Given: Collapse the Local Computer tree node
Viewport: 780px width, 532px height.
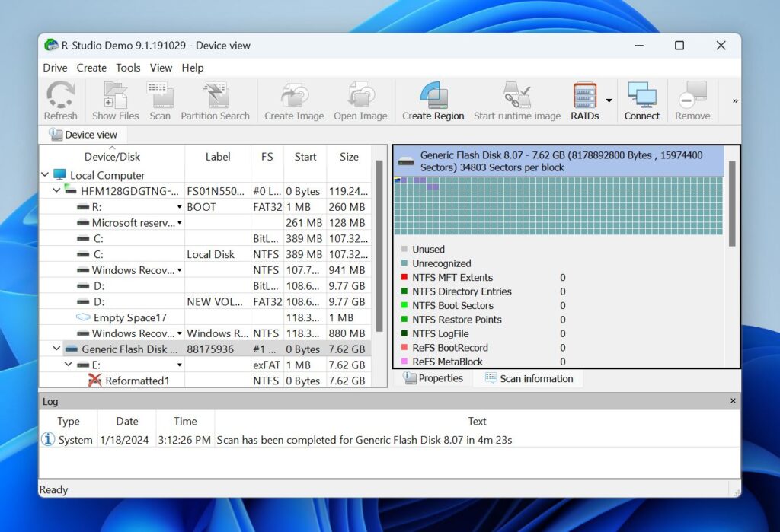Looking at the screenshot, I should click(x=44, y=175).
